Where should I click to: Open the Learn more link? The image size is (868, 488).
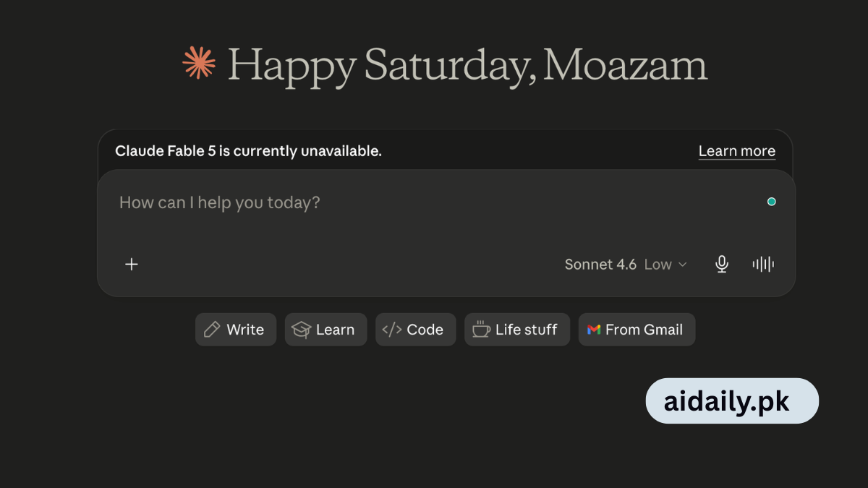736,151
